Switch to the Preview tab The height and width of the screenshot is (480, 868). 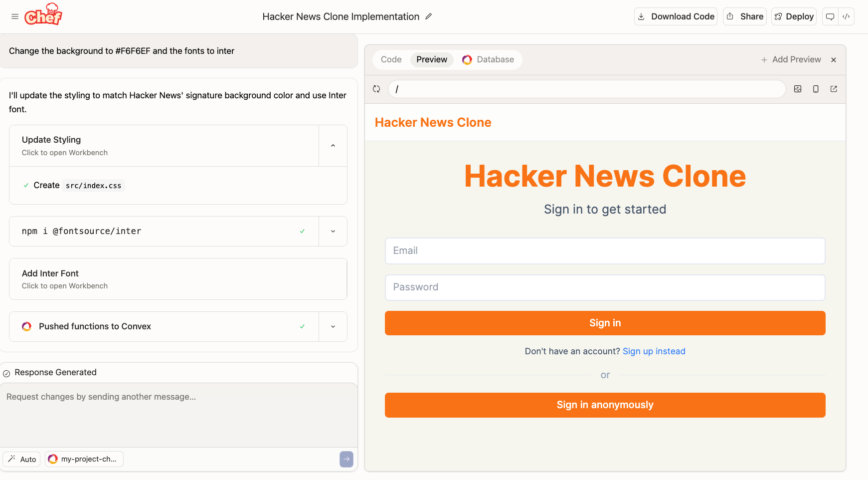tap(432, 59)
